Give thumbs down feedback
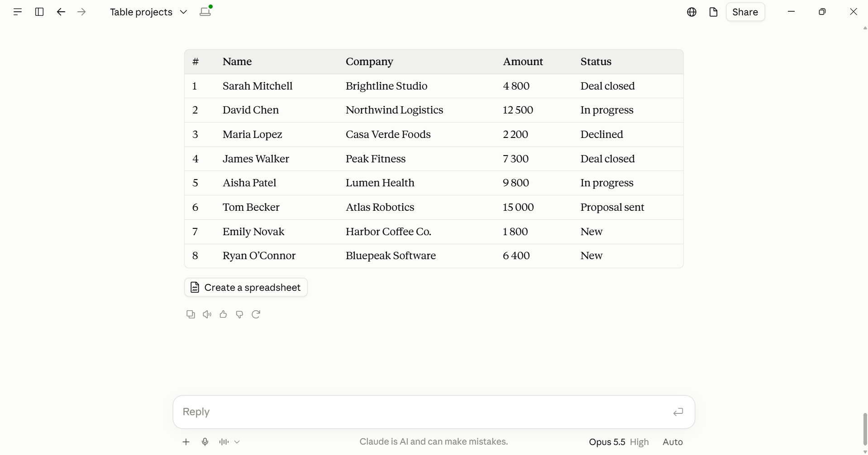 [x=239, y=314]
